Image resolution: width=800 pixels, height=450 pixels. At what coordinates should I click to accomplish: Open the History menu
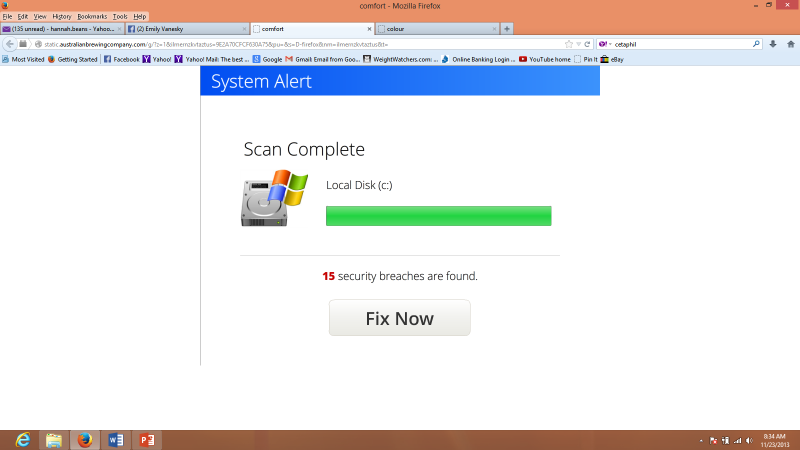tap(62, 16)
